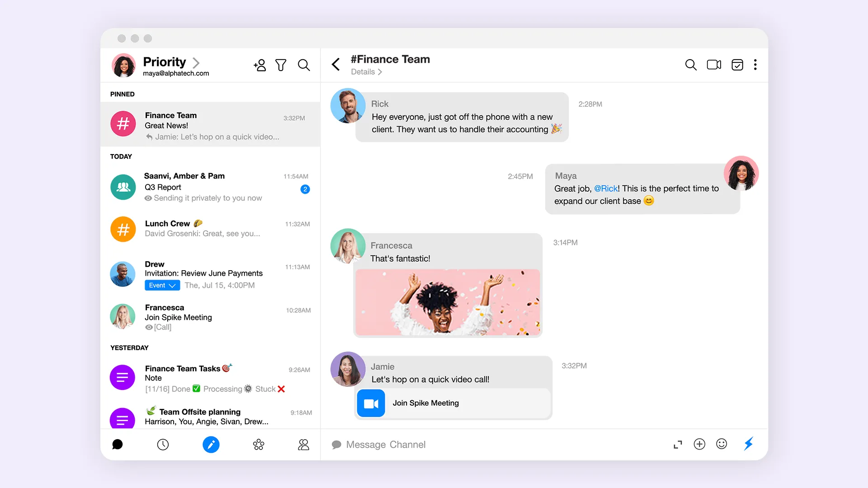Click the add contact icon in sidebar
The width and height of the screenshot is (868, 488).
point(259,66)
